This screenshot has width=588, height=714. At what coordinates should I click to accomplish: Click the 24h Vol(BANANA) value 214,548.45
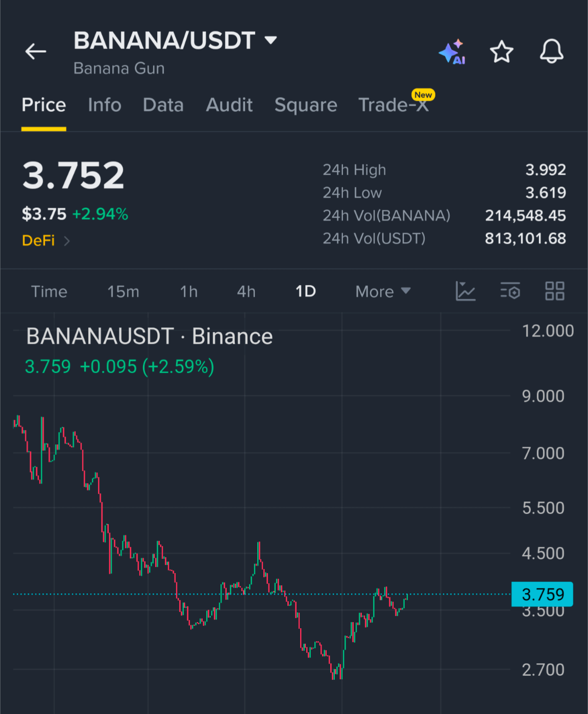coord(525,216)
